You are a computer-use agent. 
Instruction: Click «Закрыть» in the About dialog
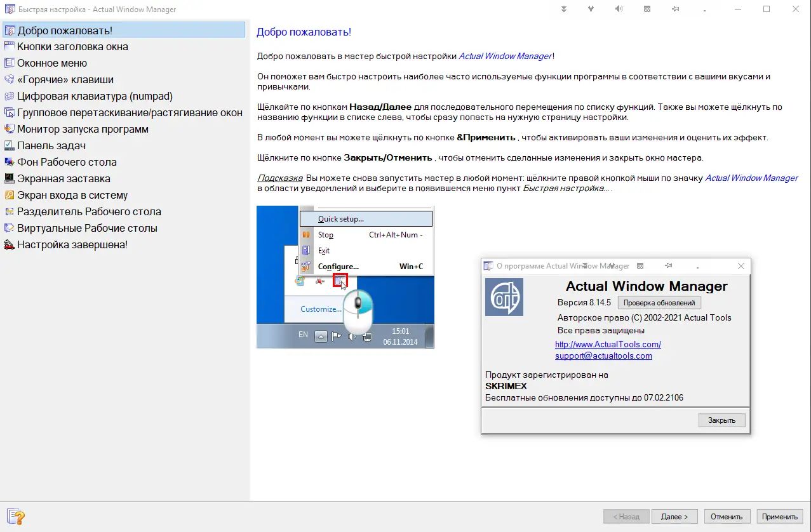tap(721, 420)
